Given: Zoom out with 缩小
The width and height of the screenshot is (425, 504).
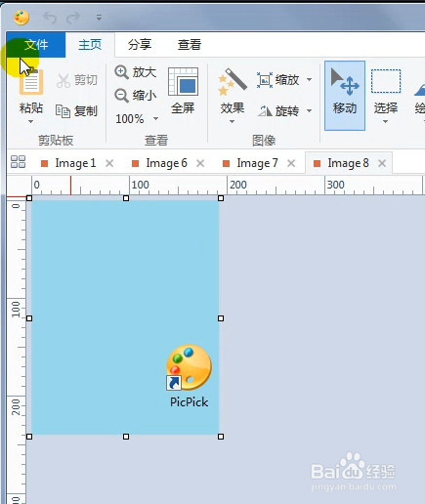Looking at the screenshot, I should click(x=136, y=96).
